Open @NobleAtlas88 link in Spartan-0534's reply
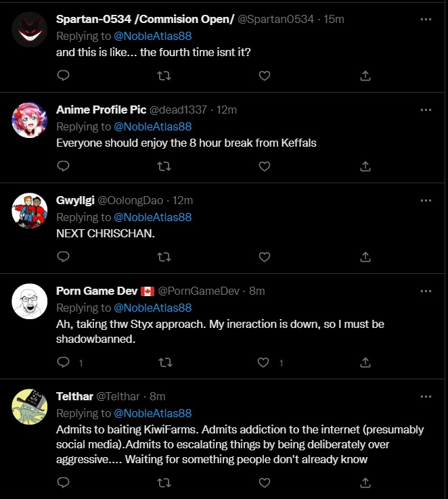Screen dimensions: 448x499 152,36
